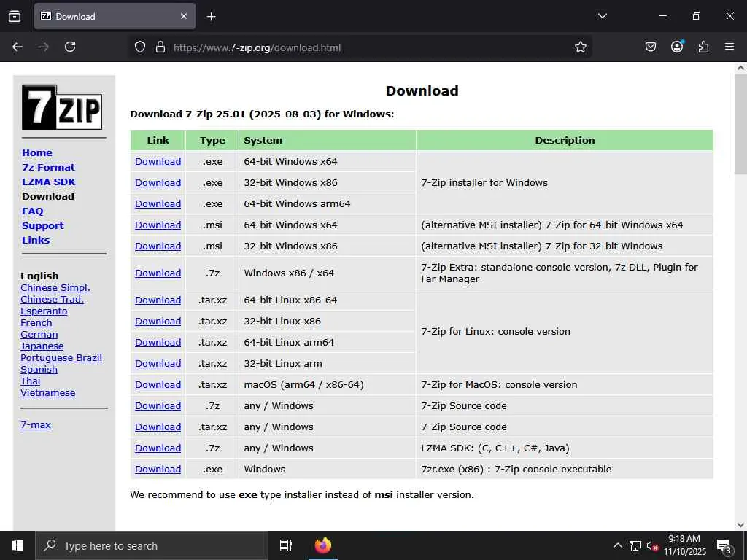Image resolution: width=747 pixels, height=560 pixels.
Task: Go to Home in sidebar
Action: pyautogui.click(x=37, y=153)
